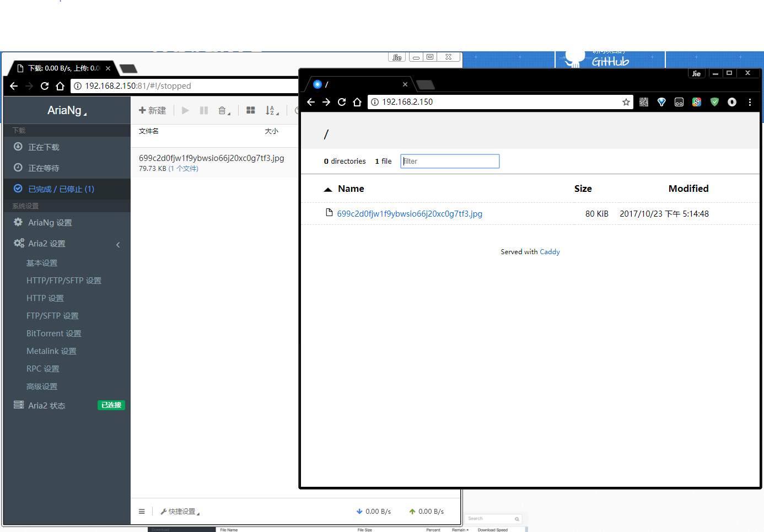Screen dimensions: 764x532
Task: Open 正在下载 (downloading) list
Action: point(67,147)
